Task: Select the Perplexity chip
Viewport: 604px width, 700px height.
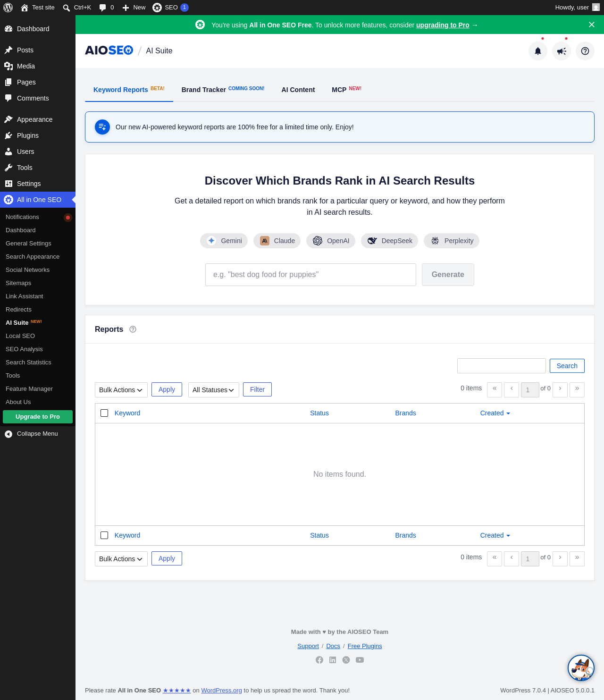Action: click(452, 241)
